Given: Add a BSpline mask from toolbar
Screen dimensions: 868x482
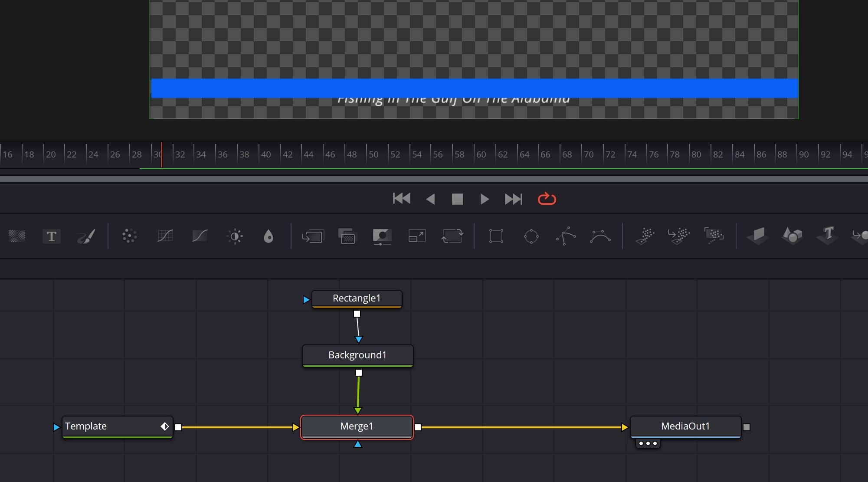Looking at the screenshot, I should [600, 236].
